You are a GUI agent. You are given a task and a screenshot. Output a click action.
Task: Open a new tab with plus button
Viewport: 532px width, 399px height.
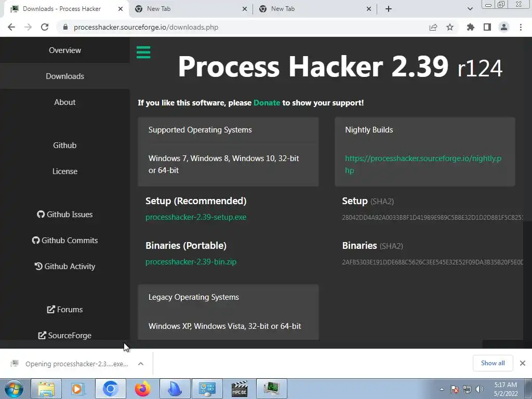[x=389, y=9]
